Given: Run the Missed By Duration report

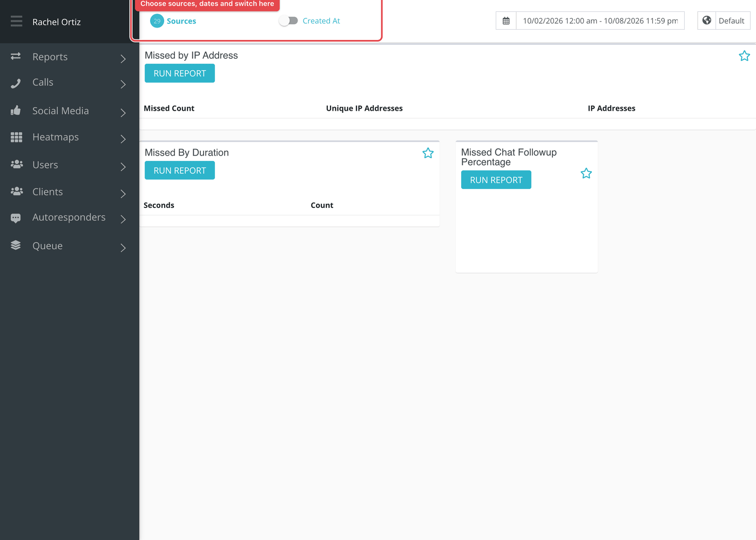Looking at the screenshot, I should point(180,171).
